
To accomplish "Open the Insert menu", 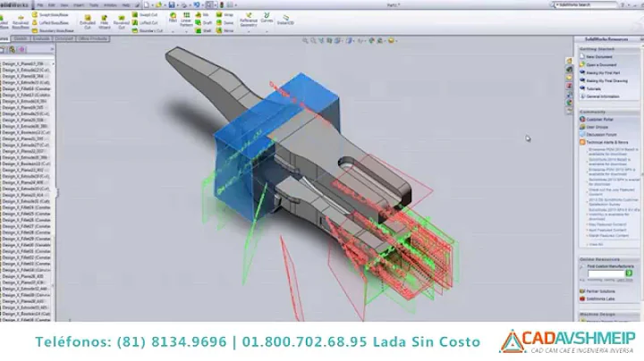I will 79,5.
